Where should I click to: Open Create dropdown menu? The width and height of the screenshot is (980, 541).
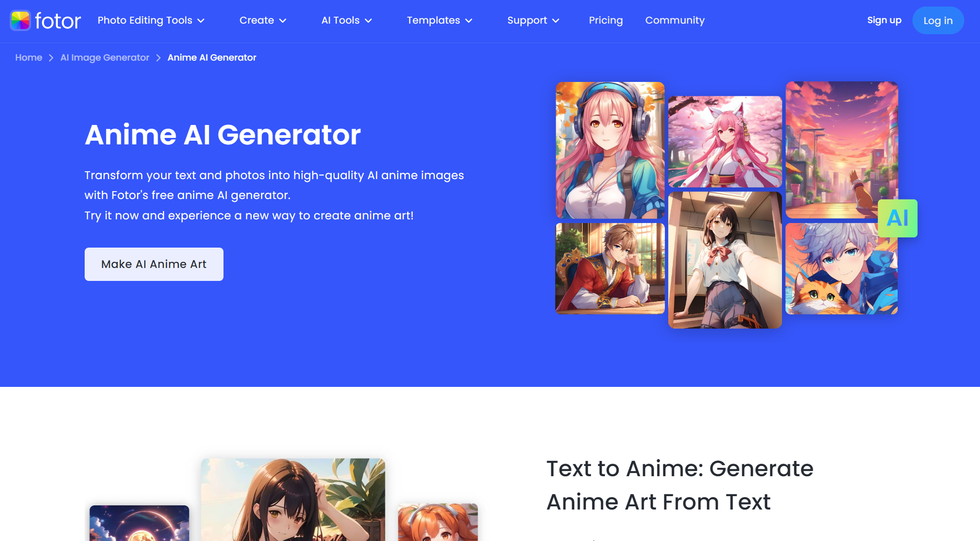[263, 20]
